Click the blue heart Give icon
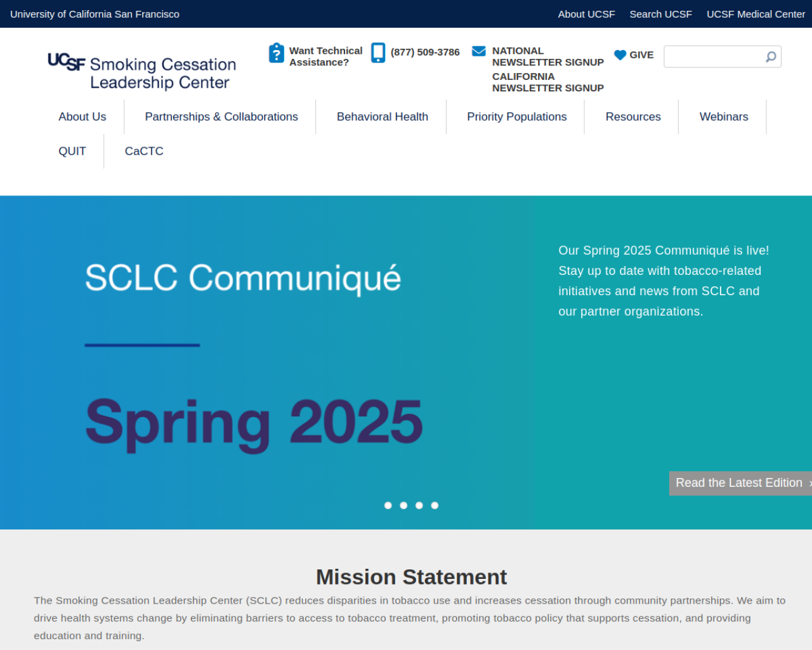The height and width of the screenshot is (650, 812). [x=620, y=55]
